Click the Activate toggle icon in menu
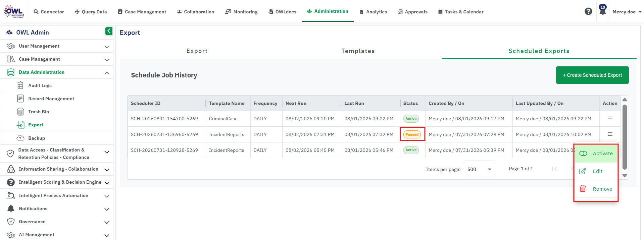Viewport: 644px width, 240px height. click(583, 154)
